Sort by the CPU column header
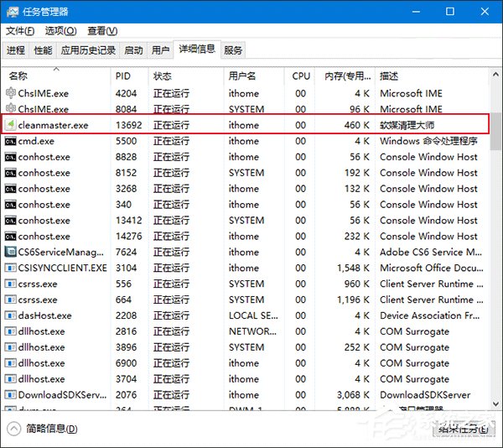This screenshot has height=448, width=503. 299,76
